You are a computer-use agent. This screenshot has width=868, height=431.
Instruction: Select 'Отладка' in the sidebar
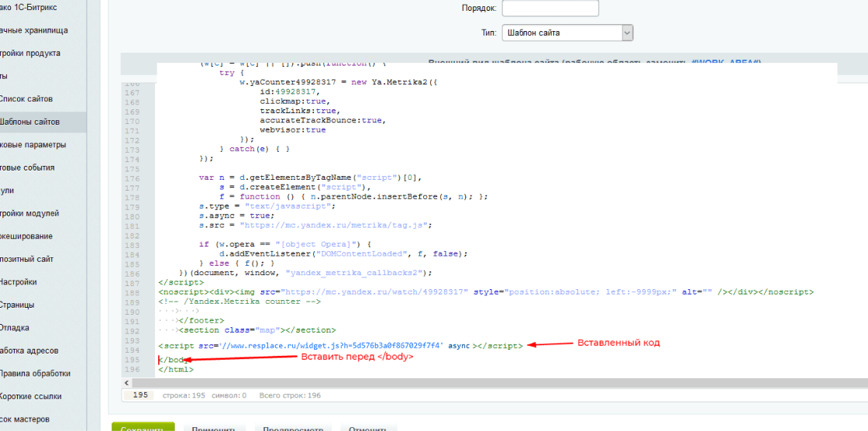(x=17, y=327)
